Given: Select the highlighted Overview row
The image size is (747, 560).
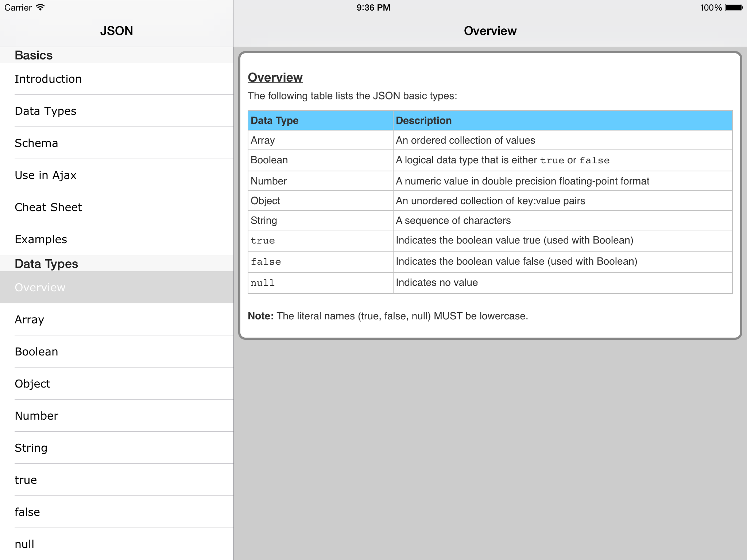Looking at the screenshot, I should click(40, 288).
